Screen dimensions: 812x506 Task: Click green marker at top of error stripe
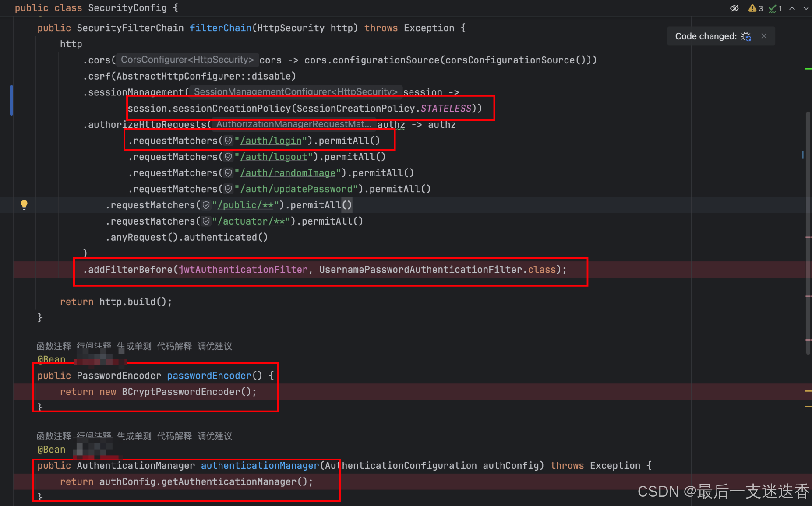808,69
